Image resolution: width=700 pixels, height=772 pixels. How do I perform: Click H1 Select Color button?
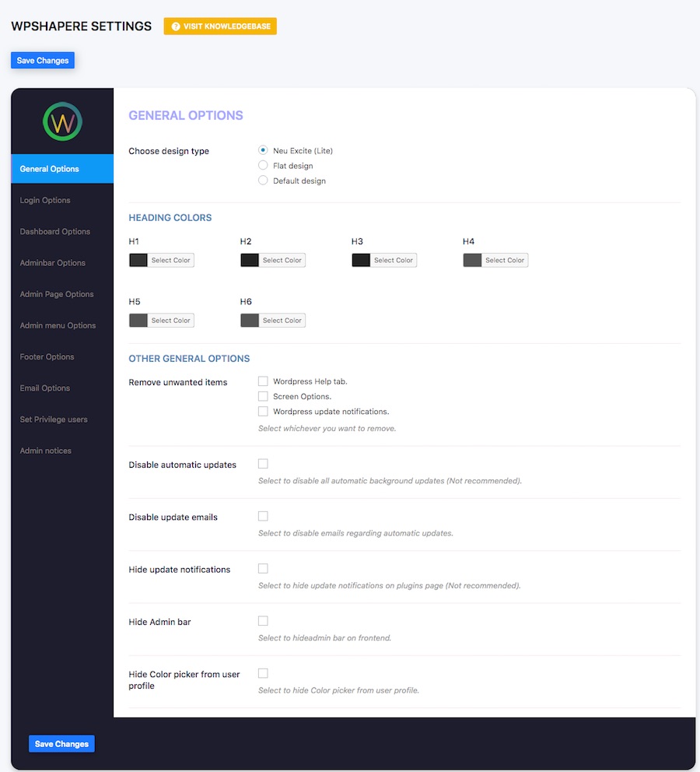click(x=170, y=261)
